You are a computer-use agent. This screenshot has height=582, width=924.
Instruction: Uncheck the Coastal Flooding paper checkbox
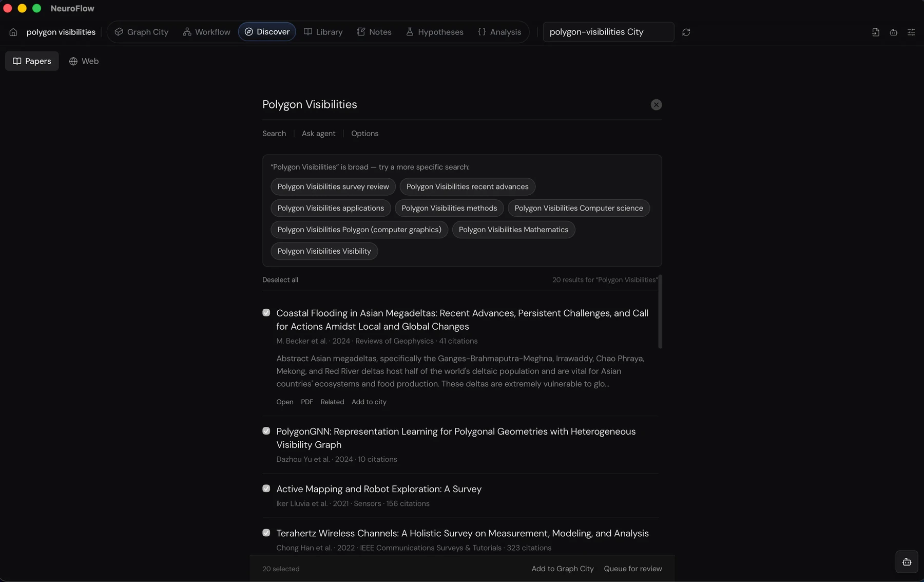pos(266,312)
